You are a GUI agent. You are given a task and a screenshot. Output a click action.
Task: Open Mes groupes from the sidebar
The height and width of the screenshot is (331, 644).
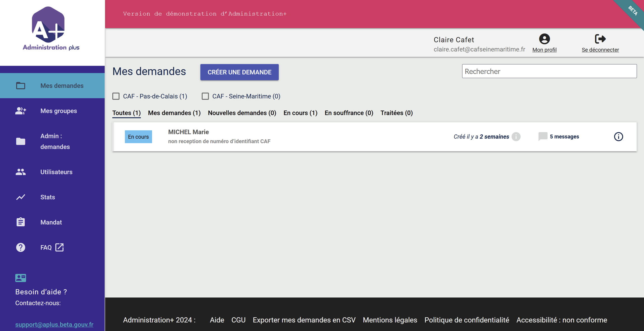(x=58, y=111)
